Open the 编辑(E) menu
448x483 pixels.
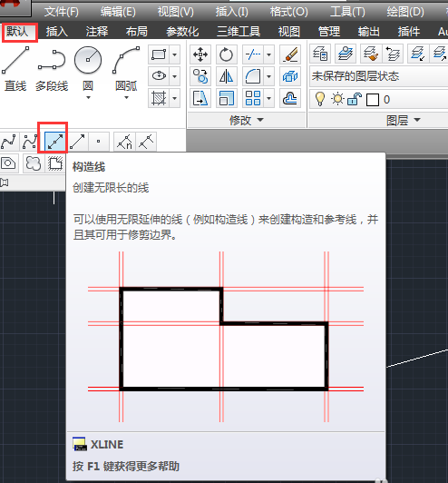coord(118,12)
